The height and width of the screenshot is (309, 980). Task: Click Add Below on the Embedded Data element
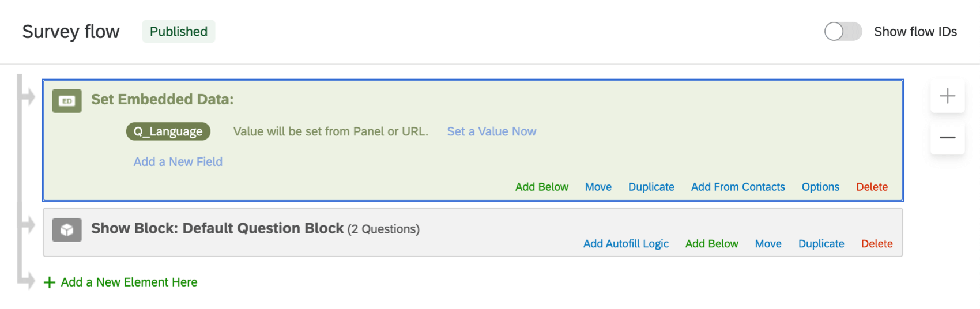point(541,187)
